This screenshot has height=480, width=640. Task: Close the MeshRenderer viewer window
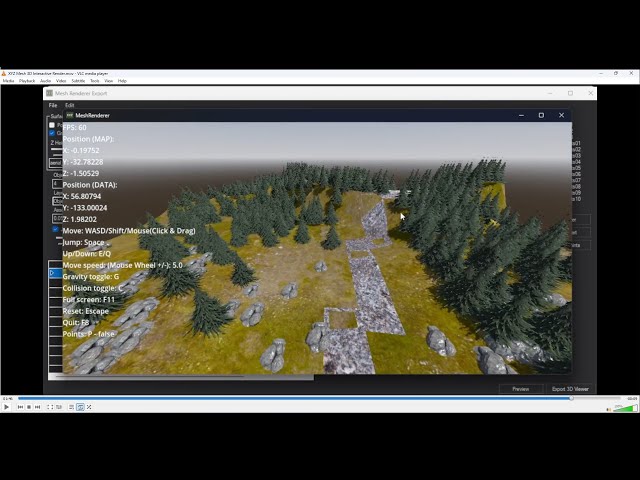point(561,116)
